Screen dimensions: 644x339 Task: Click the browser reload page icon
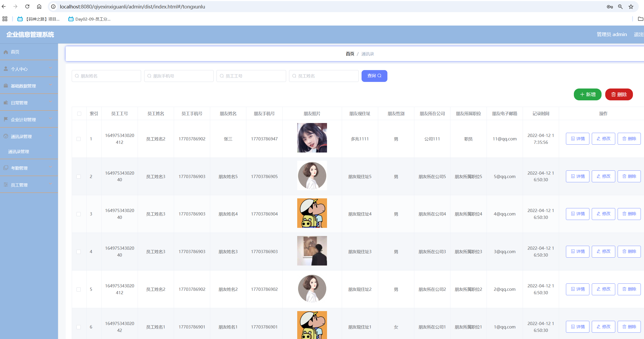coord(27,7)
